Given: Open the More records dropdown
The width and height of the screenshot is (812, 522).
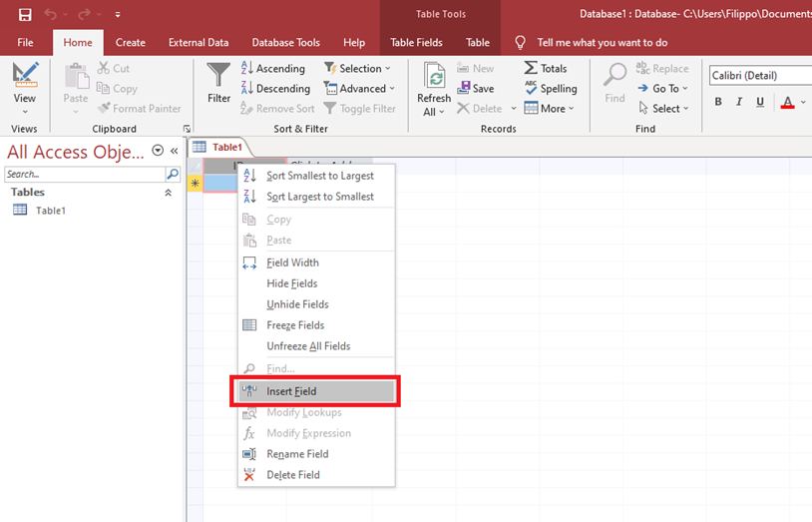Looking at the screenshot, I should click(x=549, y=109).
